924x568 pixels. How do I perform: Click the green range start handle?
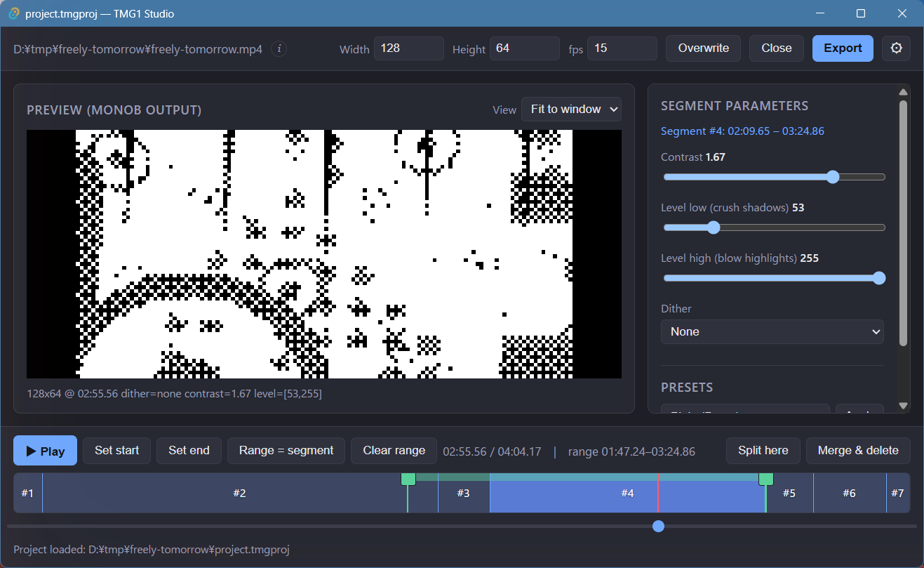point(408,479)
